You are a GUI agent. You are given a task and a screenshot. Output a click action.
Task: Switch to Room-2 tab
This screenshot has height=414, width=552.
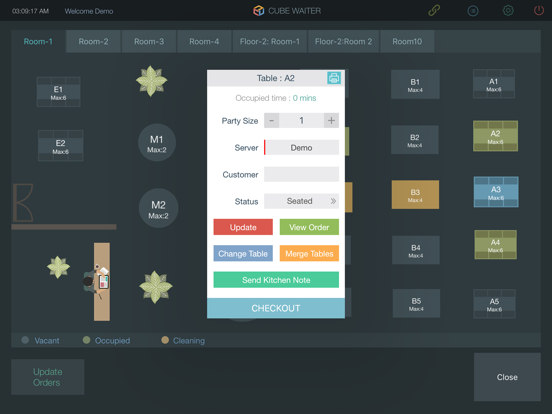93,42
